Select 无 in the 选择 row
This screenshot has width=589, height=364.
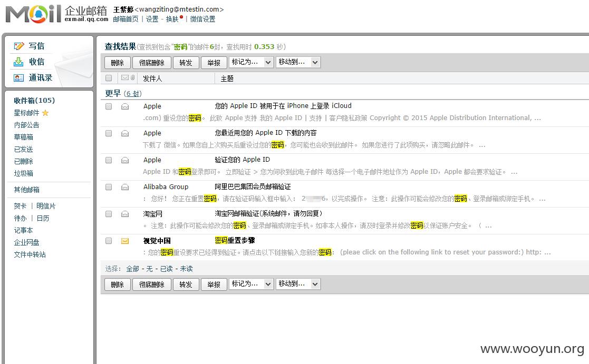(150, 269)
